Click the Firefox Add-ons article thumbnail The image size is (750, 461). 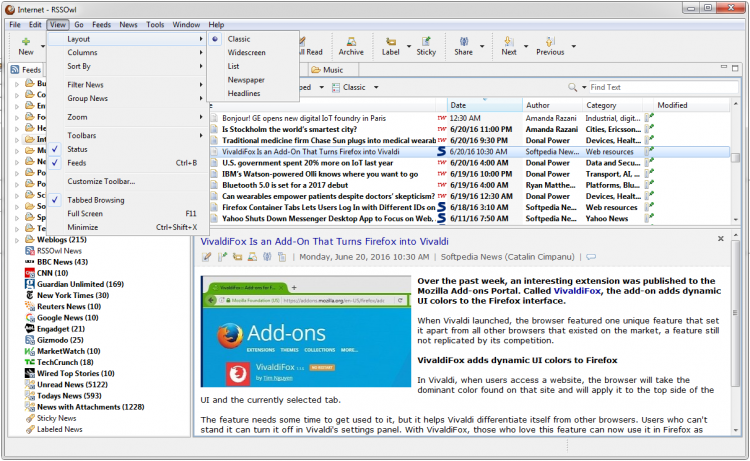306,331
